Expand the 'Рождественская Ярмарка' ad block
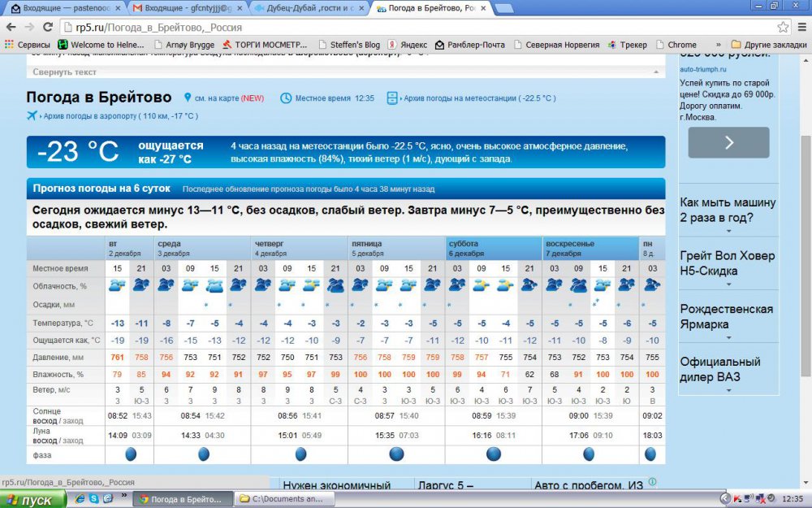This screenshot has width=812, height=508. click(x=728, y=337)
